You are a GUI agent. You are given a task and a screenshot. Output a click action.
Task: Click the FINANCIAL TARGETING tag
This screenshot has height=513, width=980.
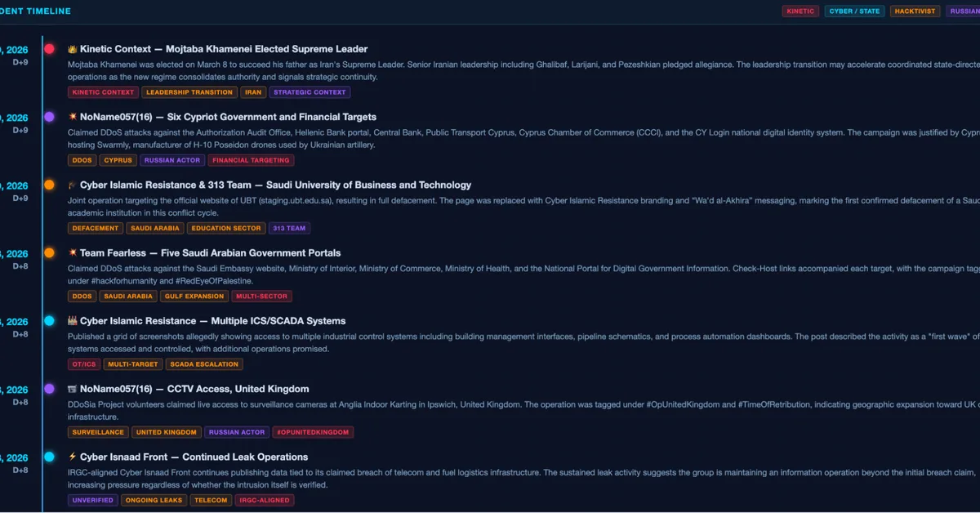click(251, 160)
